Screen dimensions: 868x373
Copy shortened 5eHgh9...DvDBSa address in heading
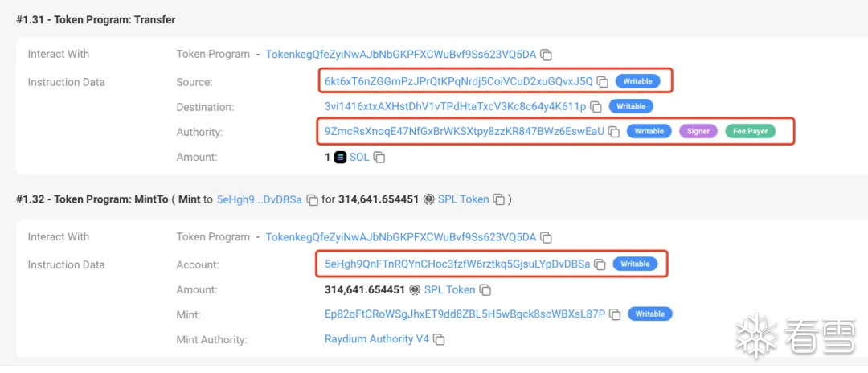312,199
